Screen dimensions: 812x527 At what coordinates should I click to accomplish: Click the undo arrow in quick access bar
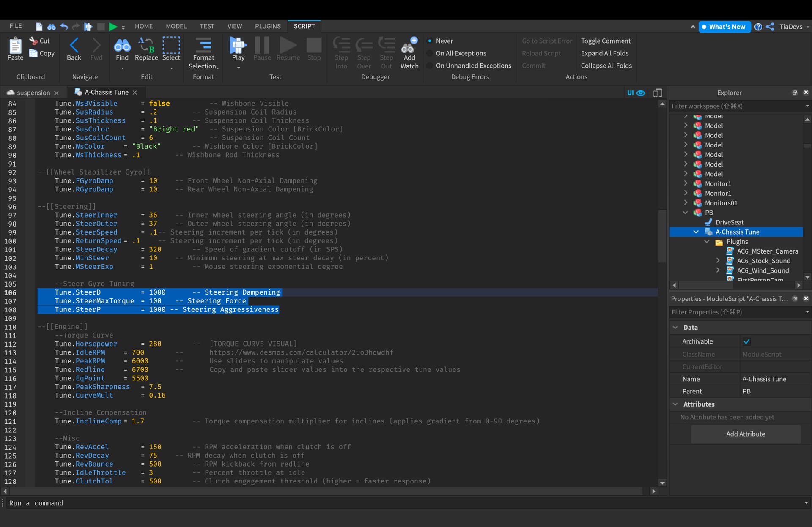64,27
